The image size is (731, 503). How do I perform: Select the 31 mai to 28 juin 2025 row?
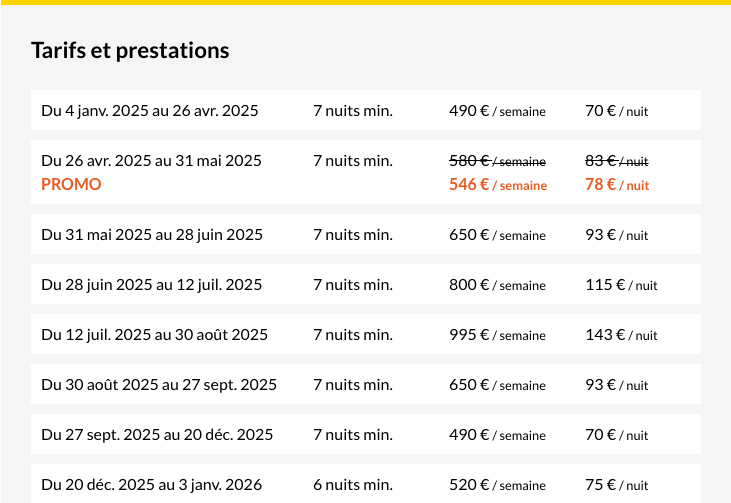pyautogui.click(x=152, y=234)
